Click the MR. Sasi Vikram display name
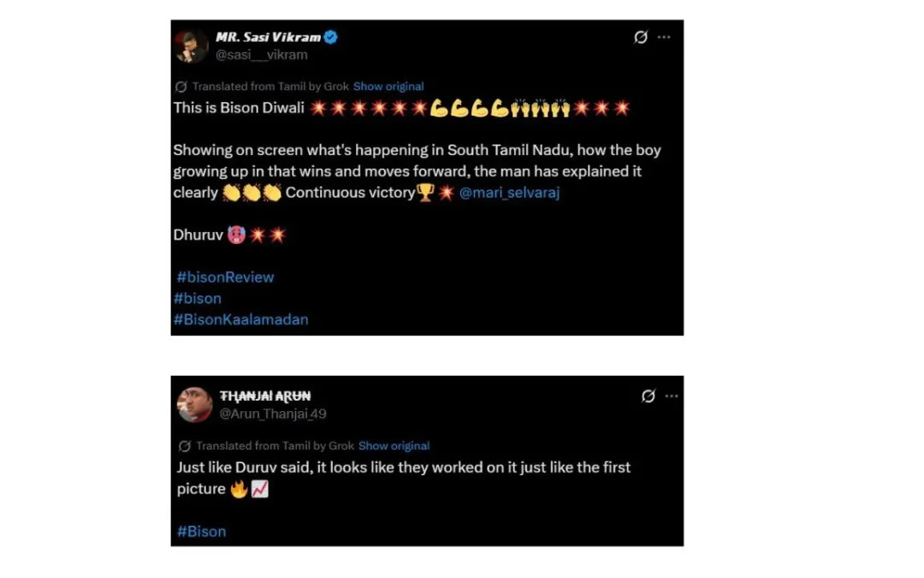The width and height of the screenshot is (924, 578). 268,37
